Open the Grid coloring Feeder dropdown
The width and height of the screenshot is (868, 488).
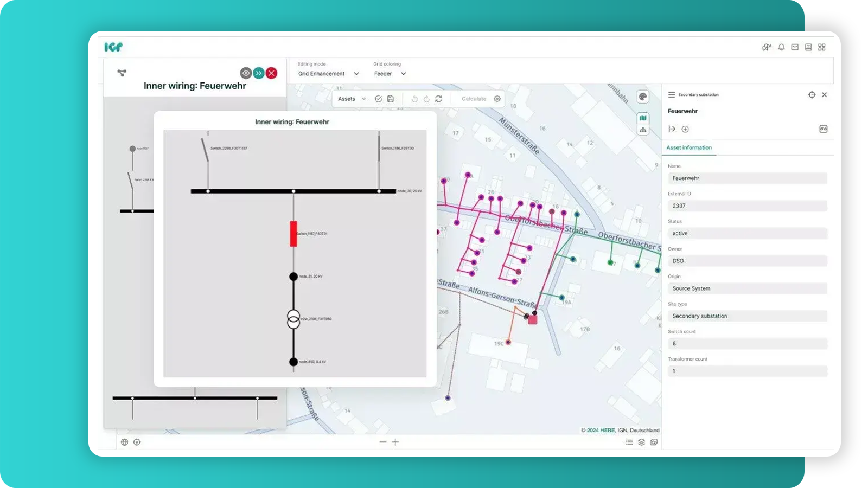pos(390,74)
